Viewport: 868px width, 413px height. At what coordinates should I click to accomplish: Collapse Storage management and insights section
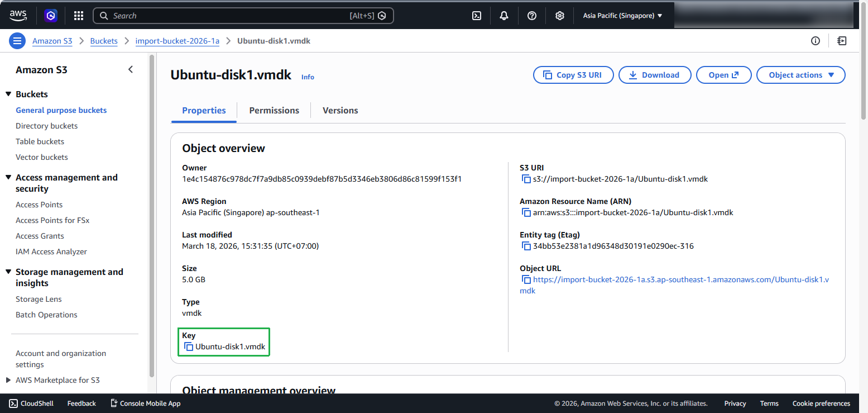(x=8, y=272)
